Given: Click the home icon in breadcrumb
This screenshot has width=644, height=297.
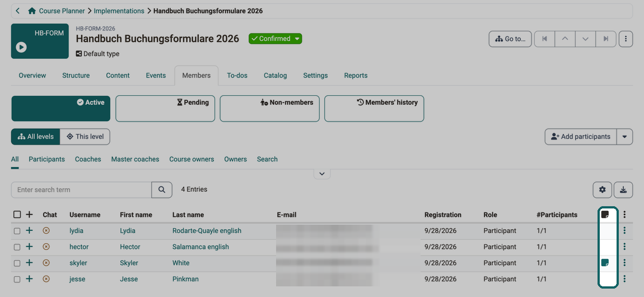Looking at the screenshot, I should 31,11.
